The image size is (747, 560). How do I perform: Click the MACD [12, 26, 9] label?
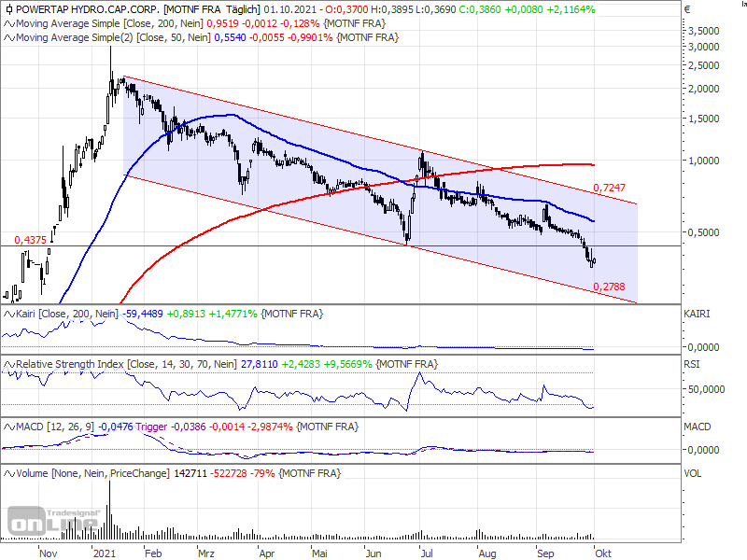(x=55, y=427)
